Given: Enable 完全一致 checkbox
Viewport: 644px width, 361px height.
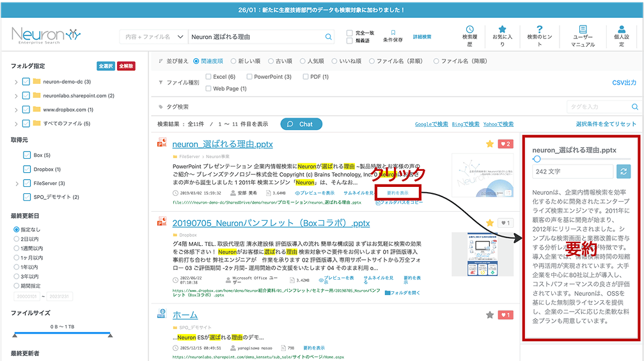Looking at the screenshot, I should click(x=350, y=33).
